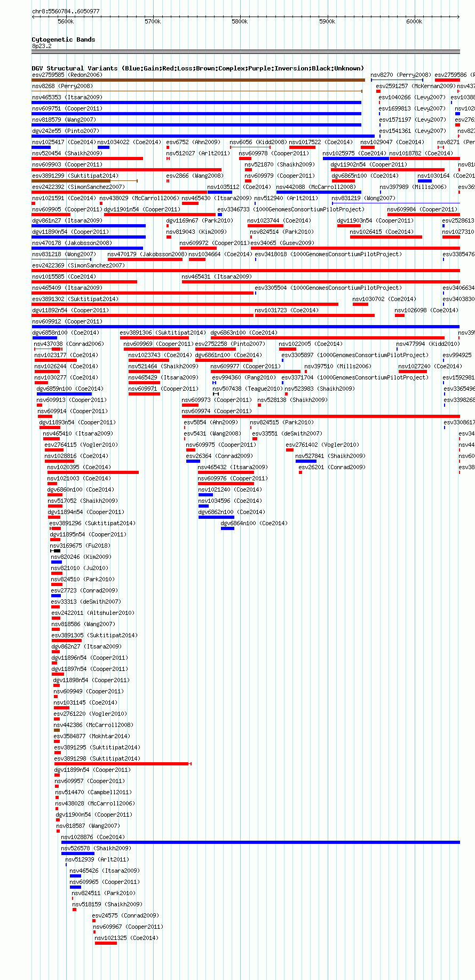Click the nsv818579 (Wang2007) label
Image resolution: width=475 pixels, height=980 pixels.
tap(64, 120)
